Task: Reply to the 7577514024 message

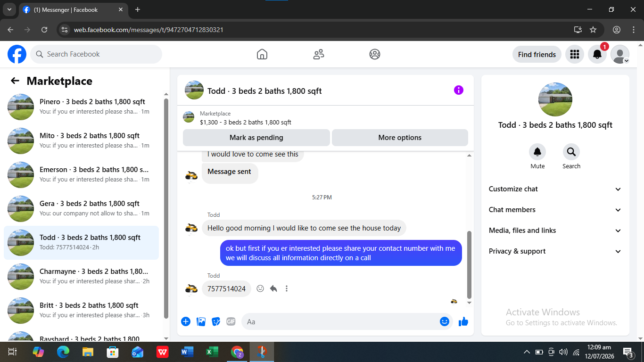Action: point(273,288)
